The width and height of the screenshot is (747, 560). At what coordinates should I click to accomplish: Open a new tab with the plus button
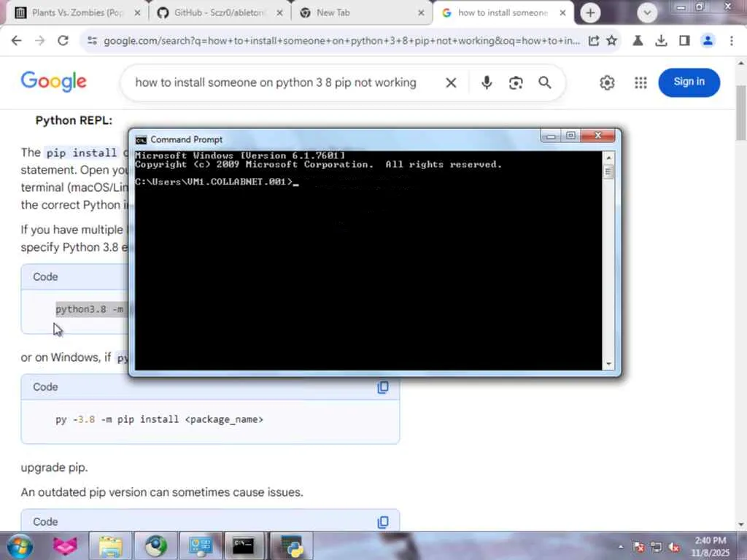tap(590, 13)
